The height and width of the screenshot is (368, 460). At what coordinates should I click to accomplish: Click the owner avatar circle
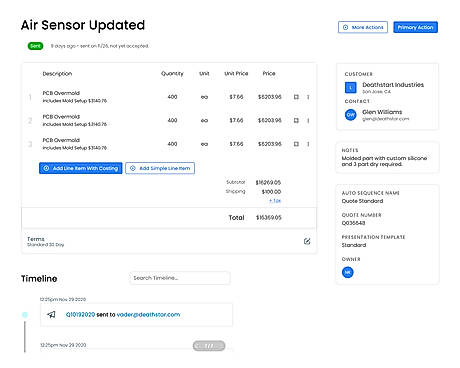348,272
